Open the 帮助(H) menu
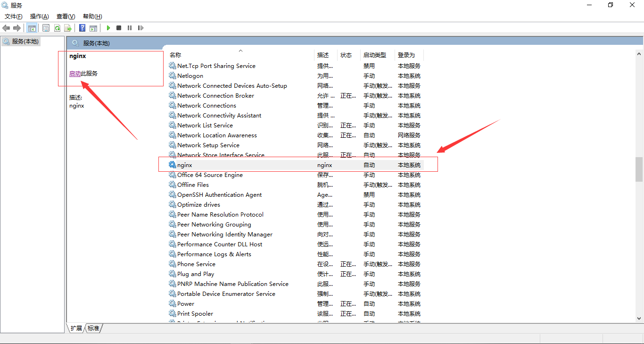The width and height of the screenshot is (644, 344). (x=92, y=17)
